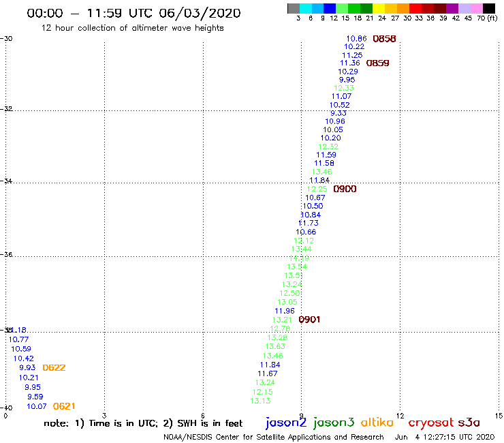Viewport: 504px width, 443px height.
Task: Click the 10.52 wave height value
Action: pyautogui.click(x=340, y=105)
